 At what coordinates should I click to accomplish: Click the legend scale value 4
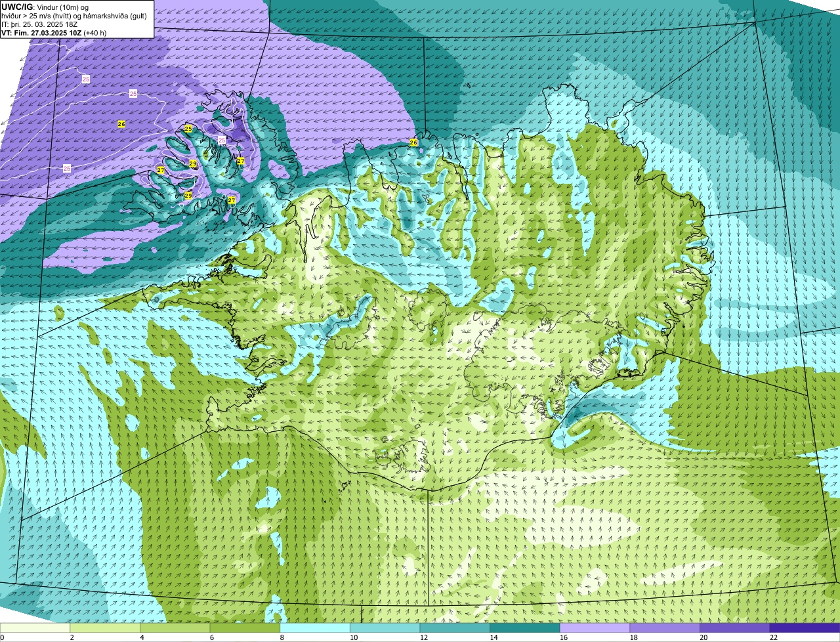142,637
